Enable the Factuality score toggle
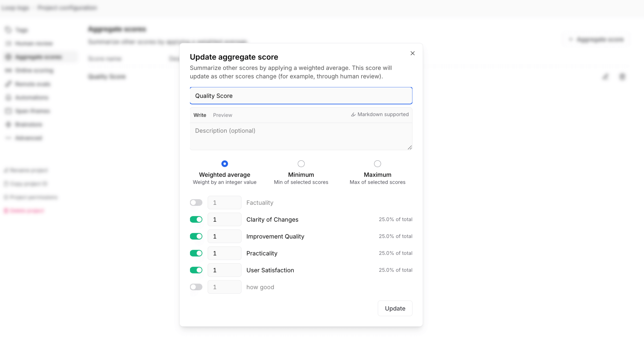 (196, 203)
